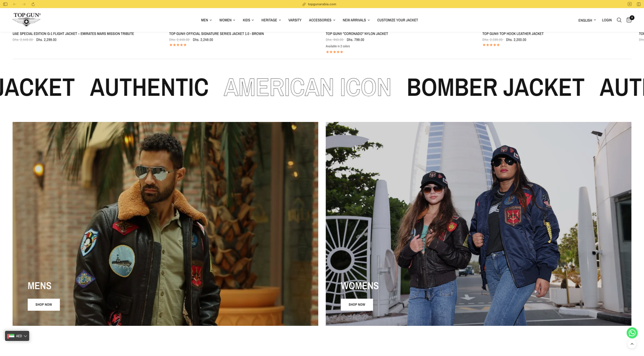Open the WhatsApp chat bubble
The height and width of the screenshot is (356, 644).
pos(632,333)
